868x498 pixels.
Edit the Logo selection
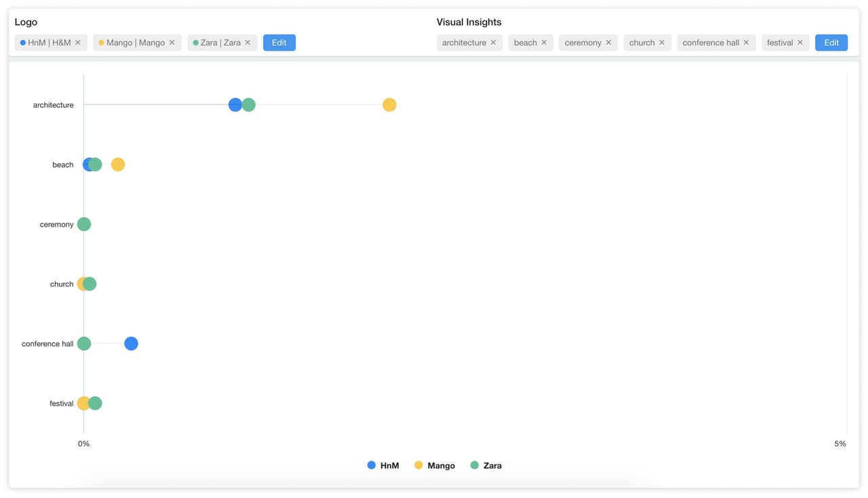click(x=279, y=43)
